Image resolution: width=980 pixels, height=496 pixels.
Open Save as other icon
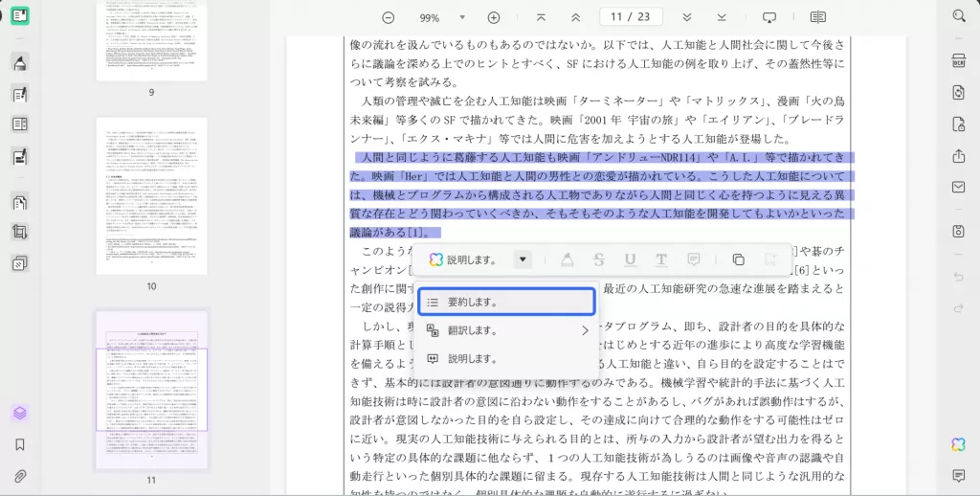(x=959, y=231)
